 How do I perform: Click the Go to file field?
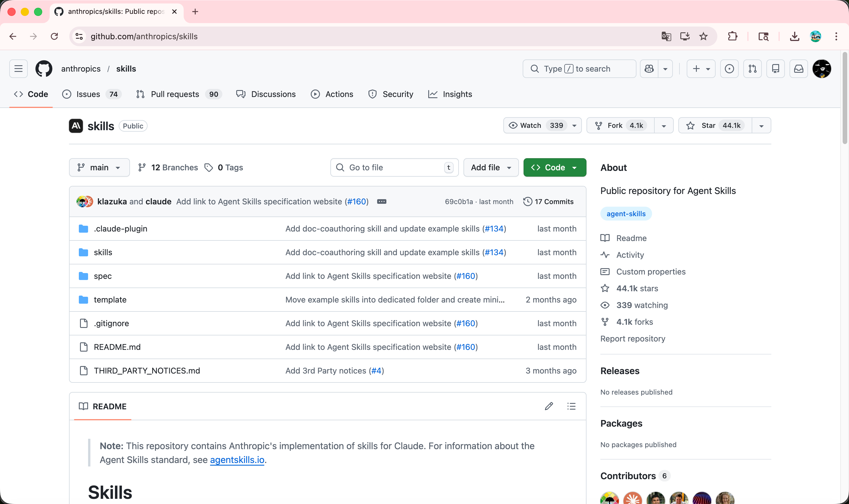coord(394,167)
